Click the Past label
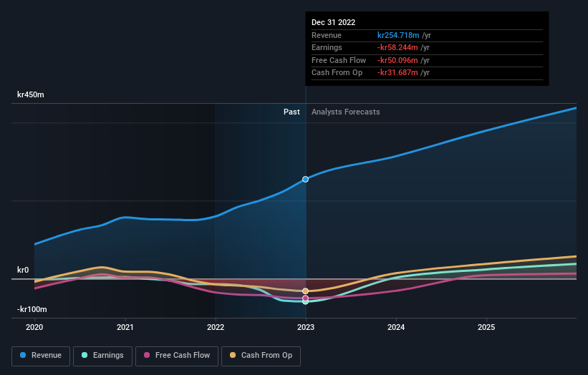This screenshot has width=588, height=375. (x=291, y=112)
